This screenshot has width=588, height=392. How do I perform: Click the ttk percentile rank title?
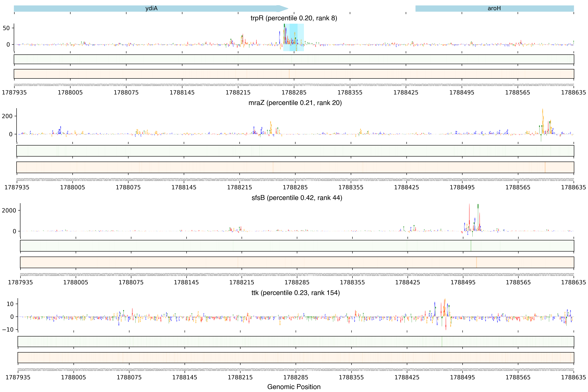click(x=295, y=293)
